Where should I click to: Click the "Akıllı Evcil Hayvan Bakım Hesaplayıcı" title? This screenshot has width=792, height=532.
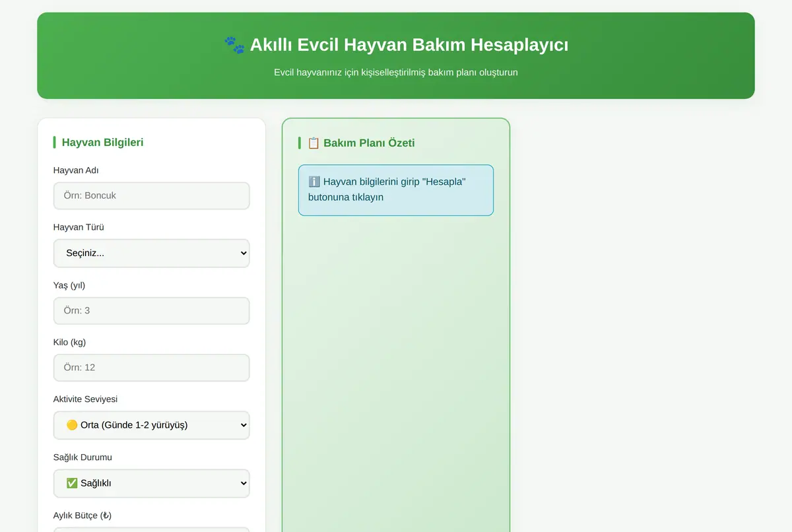(409, 45)
